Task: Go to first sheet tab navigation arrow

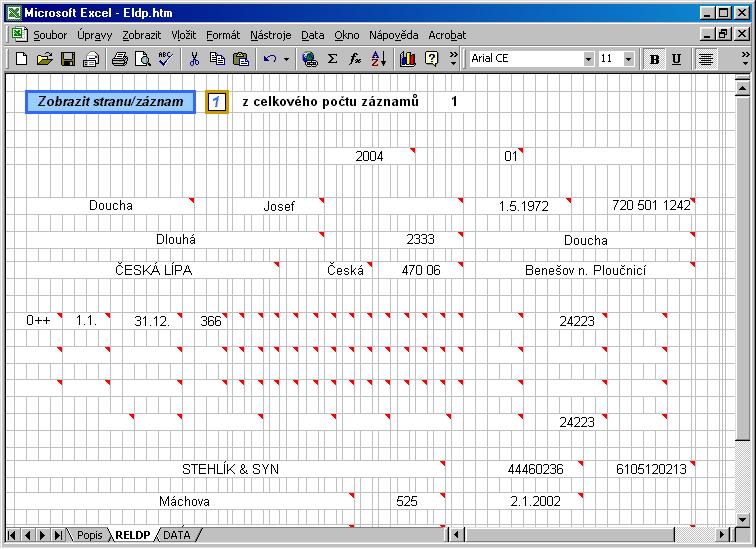Action: pos(13,535)
